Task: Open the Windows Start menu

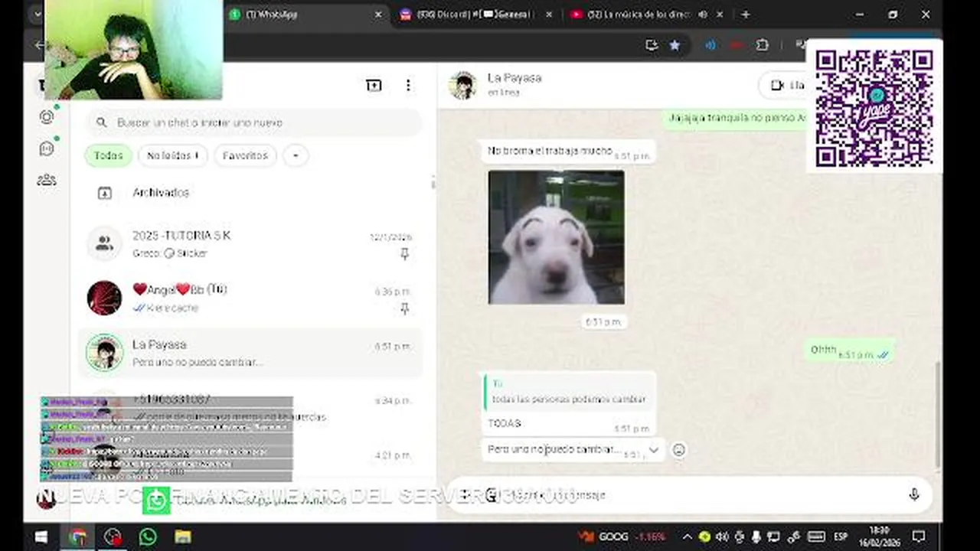Action: point(41,536)
